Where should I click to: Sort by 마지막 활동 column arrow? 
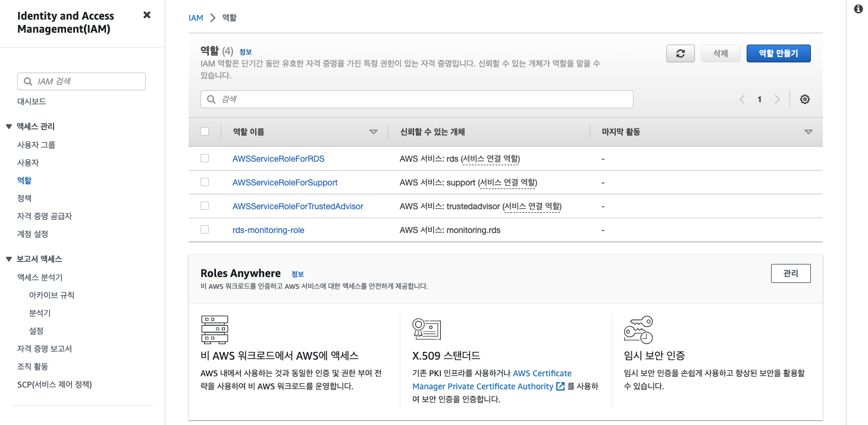808,132
